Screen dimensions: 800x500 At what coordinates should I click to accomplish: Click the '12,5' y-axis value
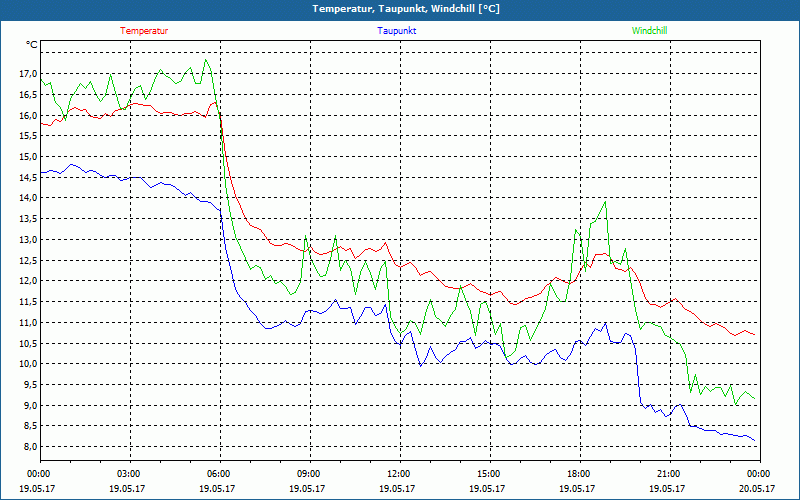click(x=28, y=260)
